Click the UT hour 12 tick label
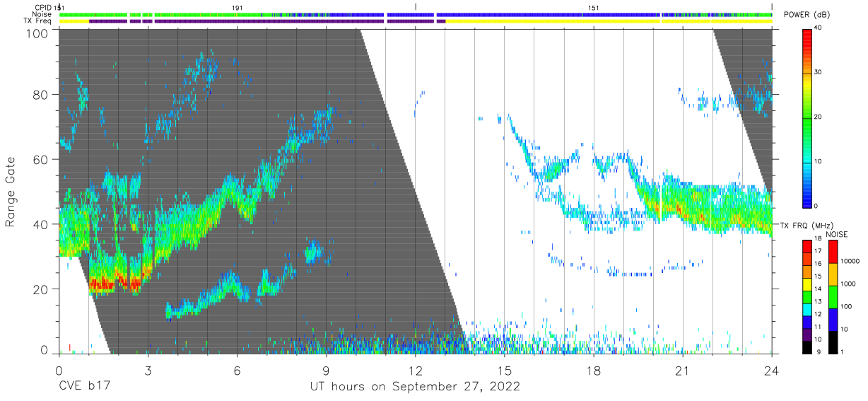The image size is (868, 401). [416, 370]
